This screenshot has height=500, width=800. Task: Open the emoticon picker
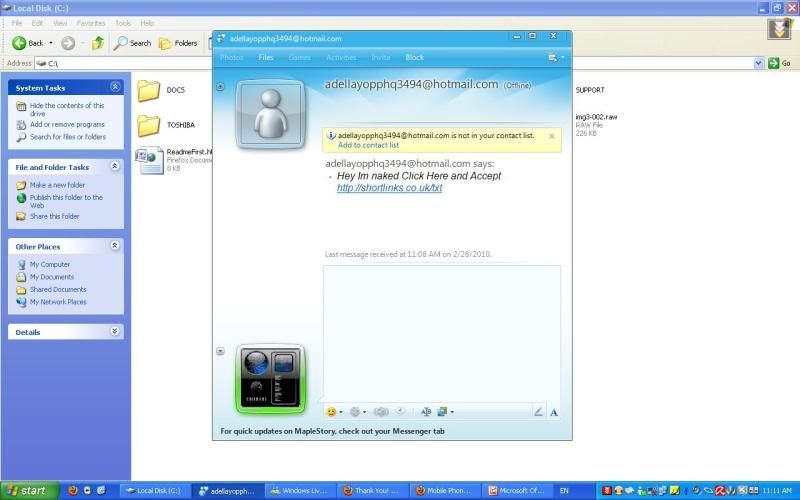click(334, 412)
